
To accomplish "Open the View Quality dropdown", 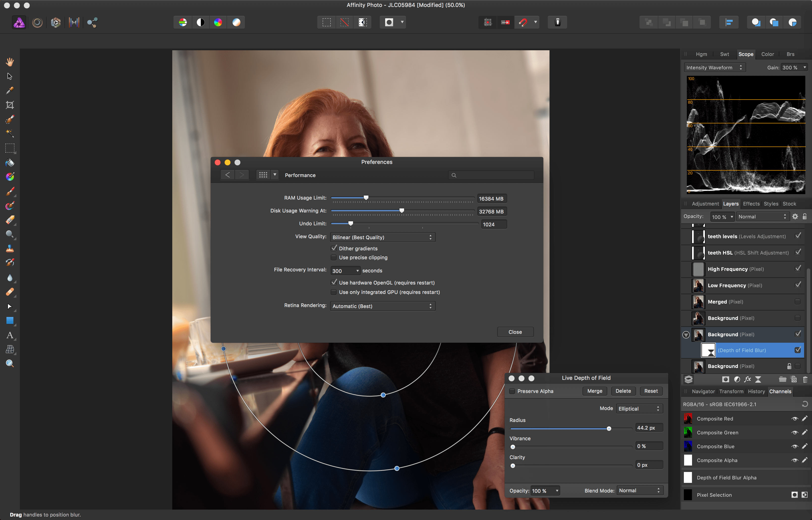I will 382,237.
